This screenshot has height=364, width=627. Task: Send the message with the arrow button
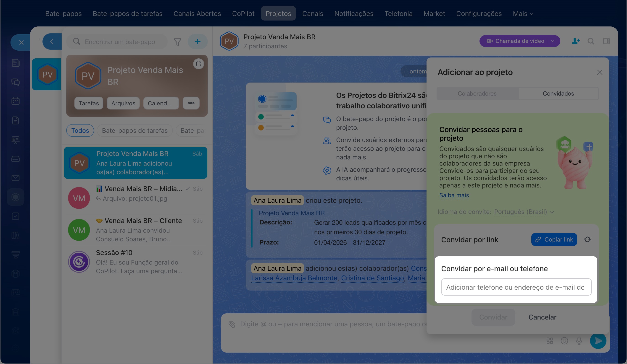pos(598,341)
